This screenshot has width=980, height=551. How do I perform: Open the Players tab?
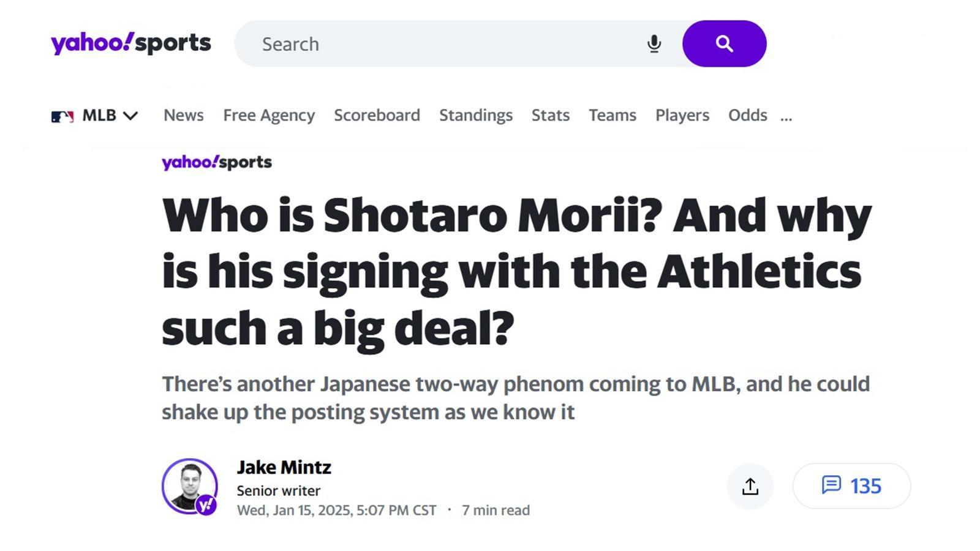tap(682, 115)
